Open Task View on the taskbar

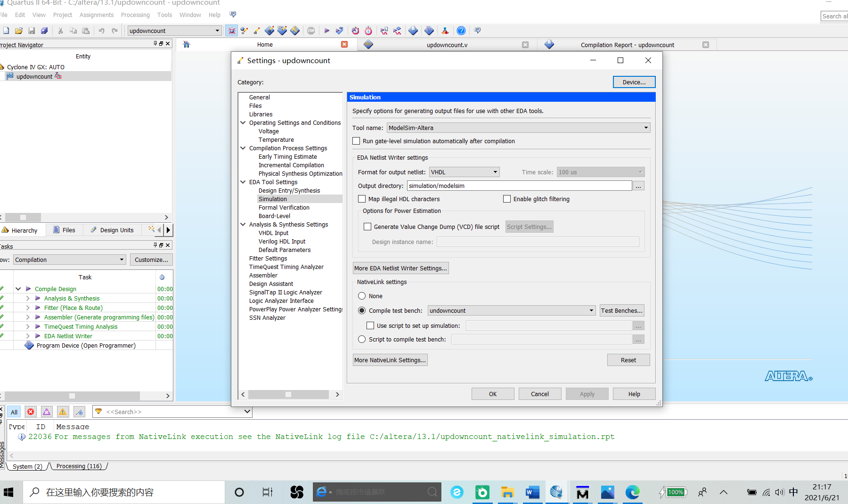267,492
